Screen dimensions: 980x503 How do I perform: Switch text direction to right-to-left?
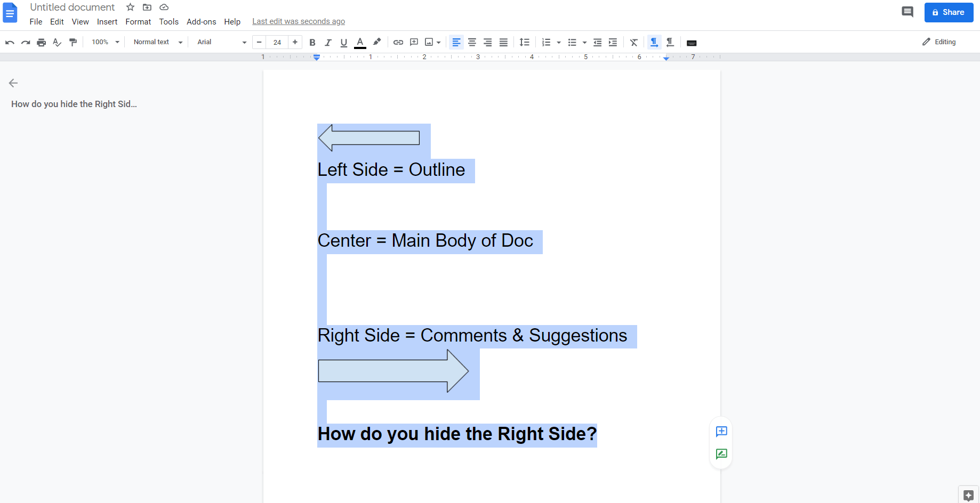click(x=670, y=42)
